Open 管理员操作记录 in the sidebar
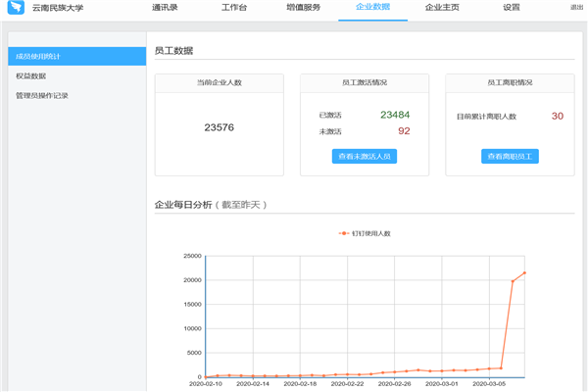The height and width of the screenshot is (392, 588). [x=41, y=96]
